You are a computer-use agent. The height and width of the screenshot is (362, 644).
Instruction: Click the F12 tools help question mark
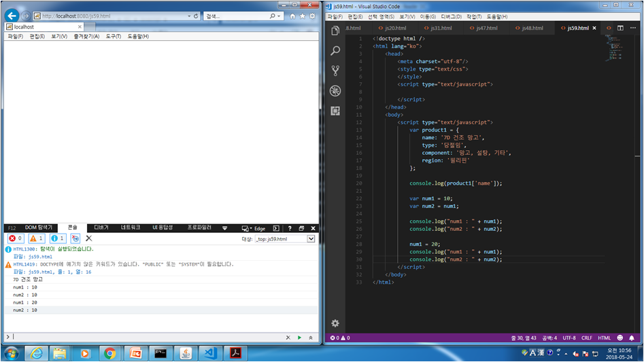pos(290,228)
